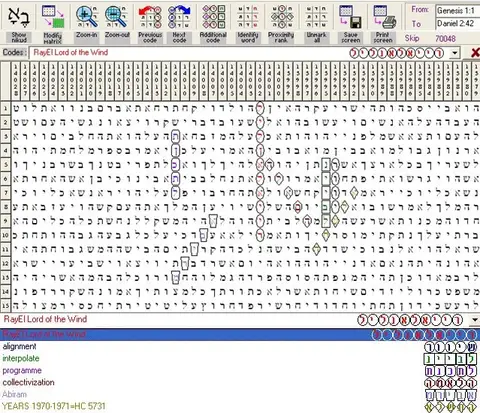480x413 pixels.
Task: Go to Previous code
Action: tap(150, 17)
